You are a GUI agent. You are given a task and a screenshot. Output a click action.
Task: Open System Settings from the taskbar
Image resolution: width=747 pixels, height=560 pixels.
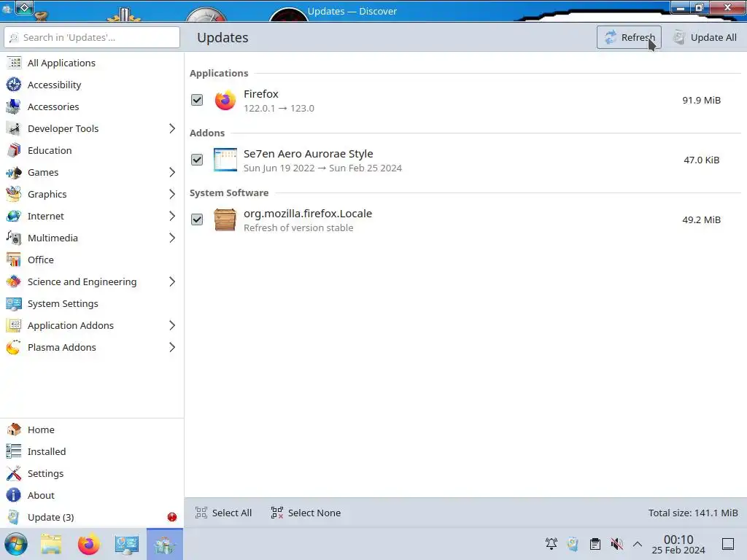[127, 544]
